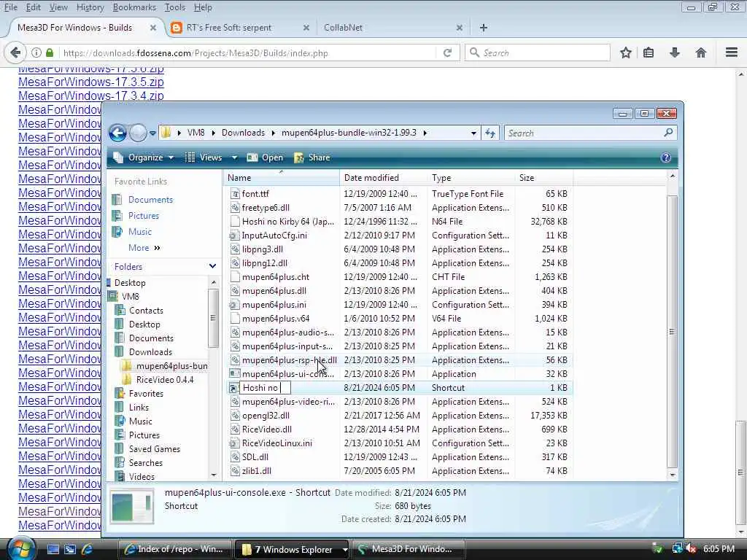
Task: Open the Firefox bookmarks list icon
Action: click(649, 52)
